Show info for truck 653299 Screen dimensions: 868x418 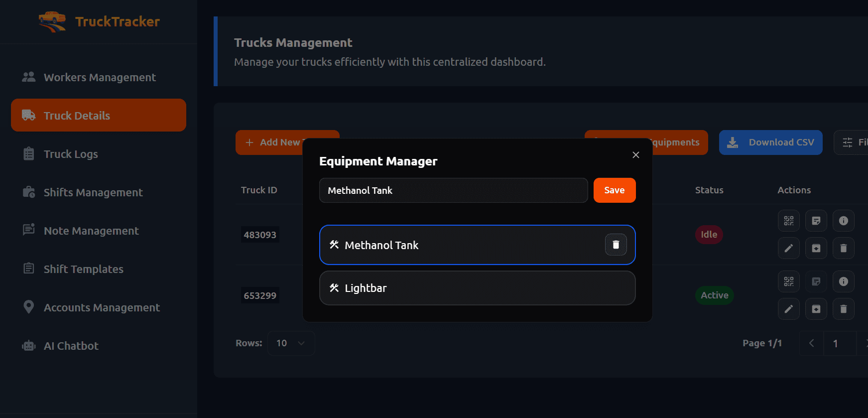[x=843, y=281]
